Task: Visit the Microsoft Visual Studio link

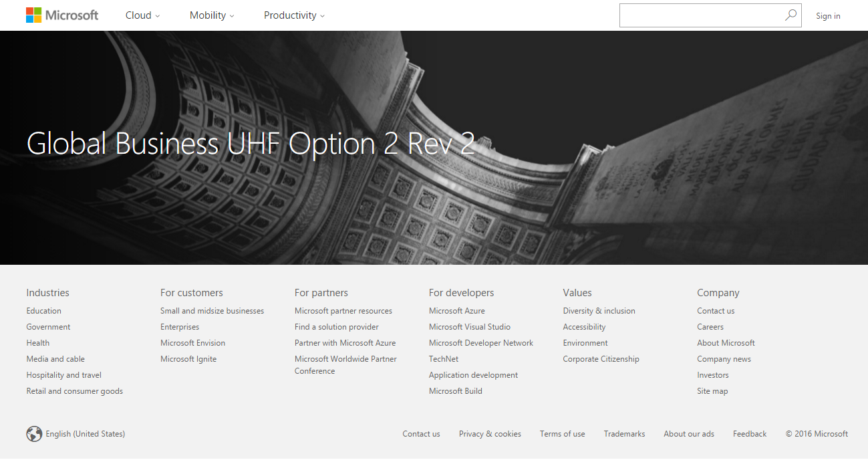Action: [x=470, y=327]
